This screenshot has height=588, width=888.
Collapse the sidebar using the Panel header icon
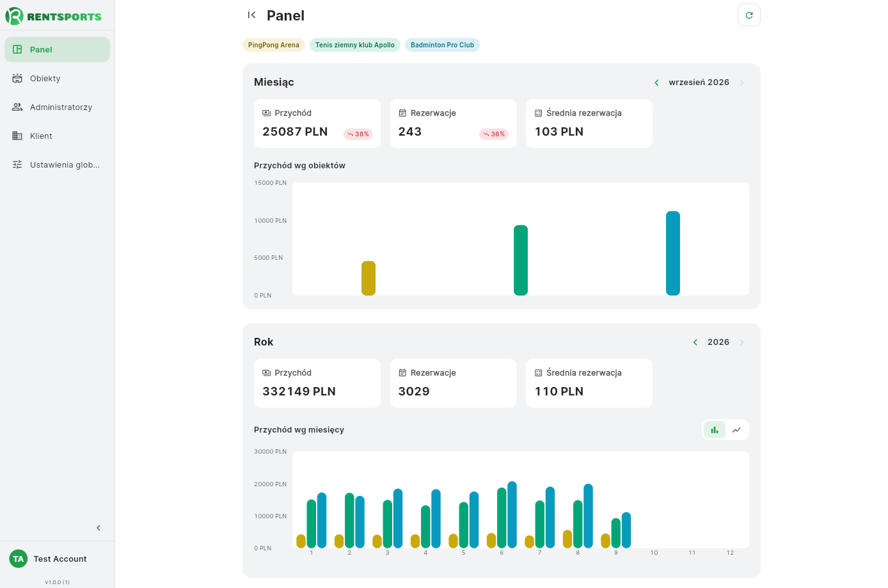pos(251,15)
